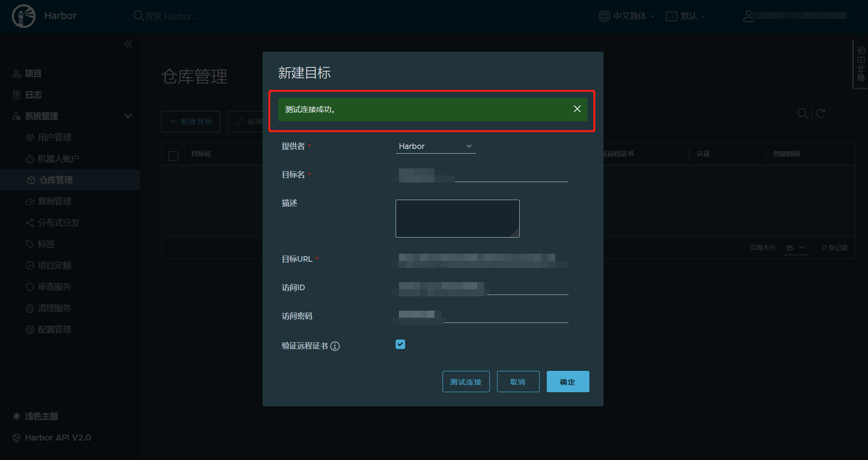
Task: Click the pencil edit button beside 新建目标
Action: [245, 121]
